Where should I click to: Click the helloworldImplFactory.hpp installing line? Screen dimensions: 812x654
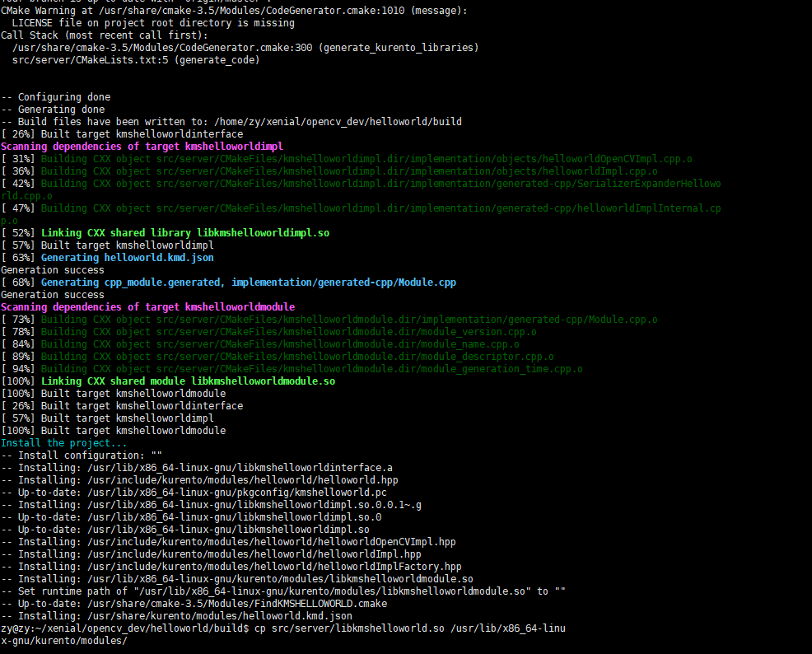click(231, 567)
